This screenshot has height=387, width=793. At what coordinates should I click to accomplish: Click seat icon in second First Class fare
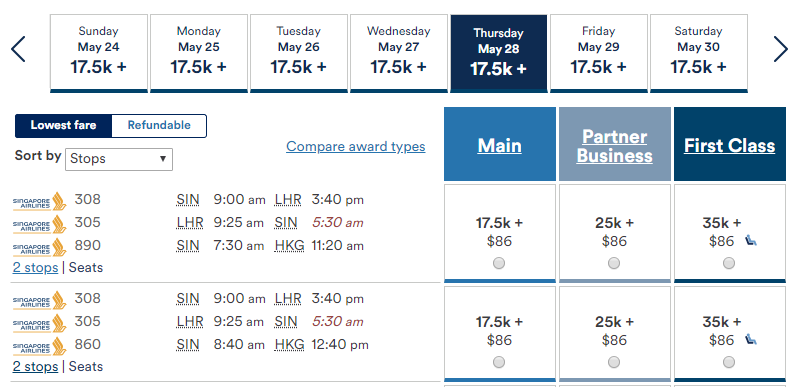pos(751,340)
